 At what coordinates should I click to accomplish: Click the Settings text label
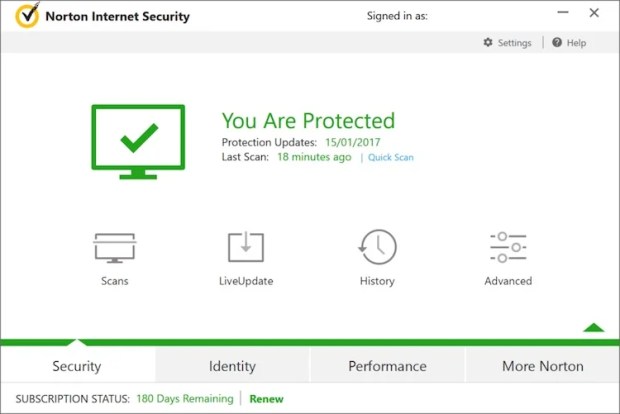[x=514, y=43]
